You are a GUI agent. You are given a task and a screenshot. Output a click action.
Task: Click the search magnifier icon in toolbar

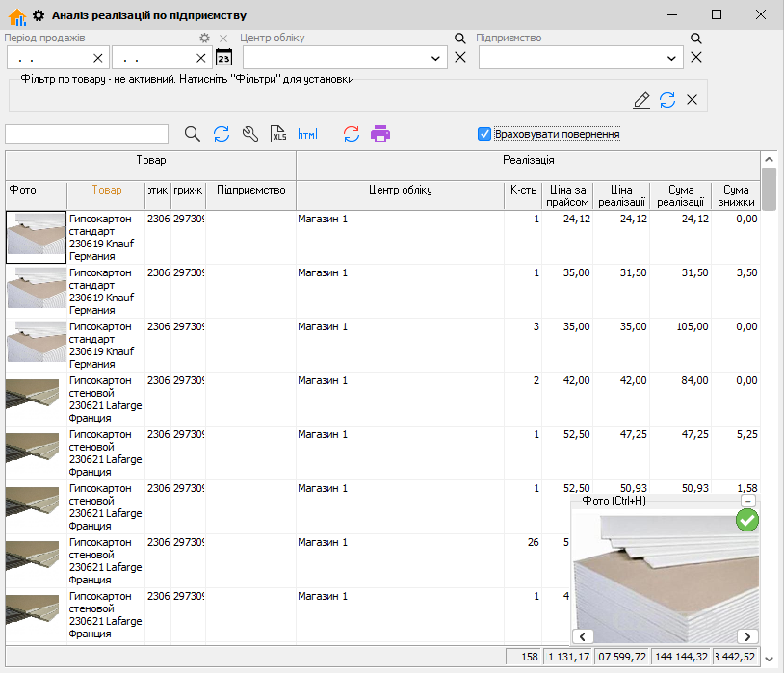tap(193, 134)
